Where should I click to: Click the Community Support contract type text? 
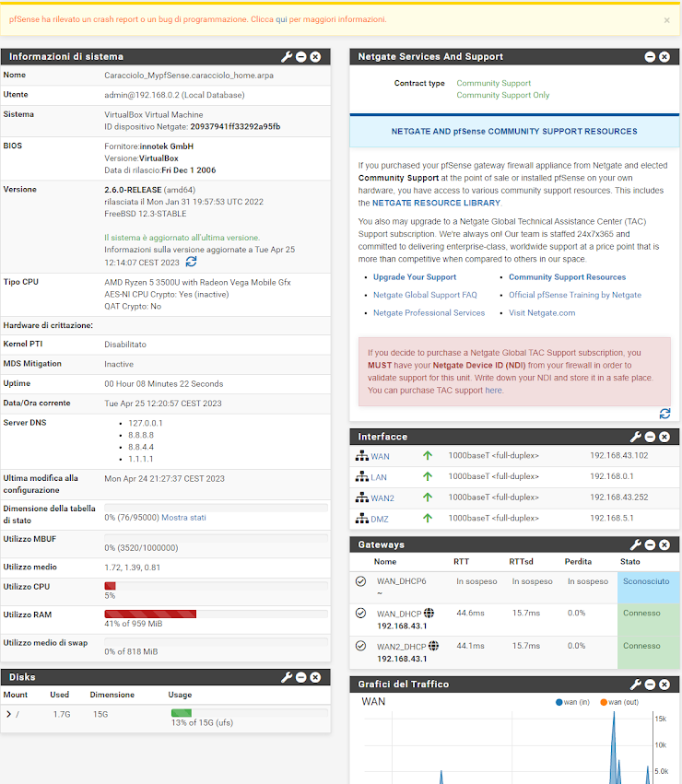(x=493, y=83)
